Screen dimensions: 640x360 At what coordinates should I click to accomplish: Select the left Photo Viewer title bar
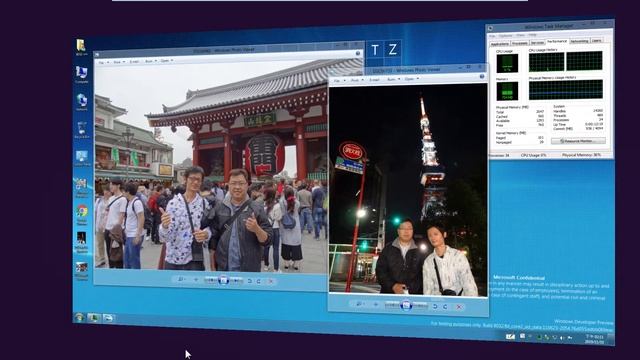(x=229, y=51)
